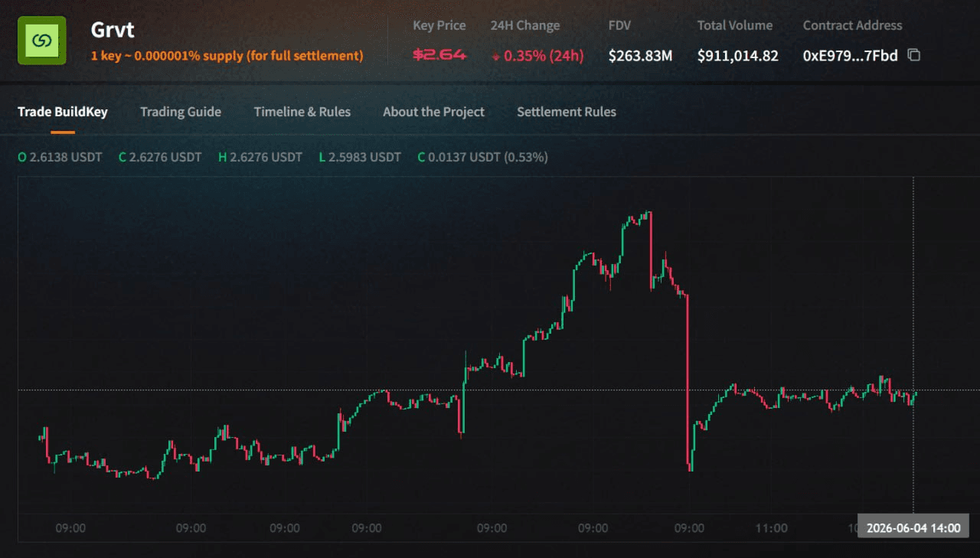Screen dimensions: 980x558
Task: Click the $2.64 key price value
Action: click(x=439, y=55)
